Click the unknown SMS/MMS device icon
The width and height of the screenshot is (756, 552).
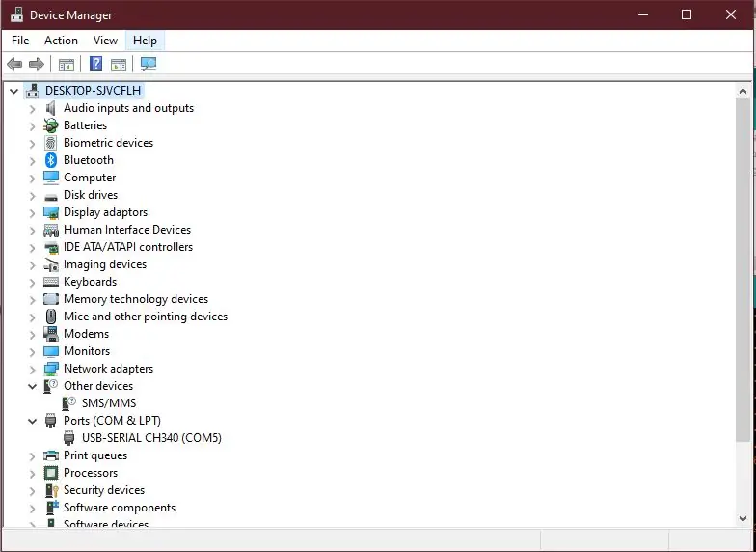[x=69, y=403]
